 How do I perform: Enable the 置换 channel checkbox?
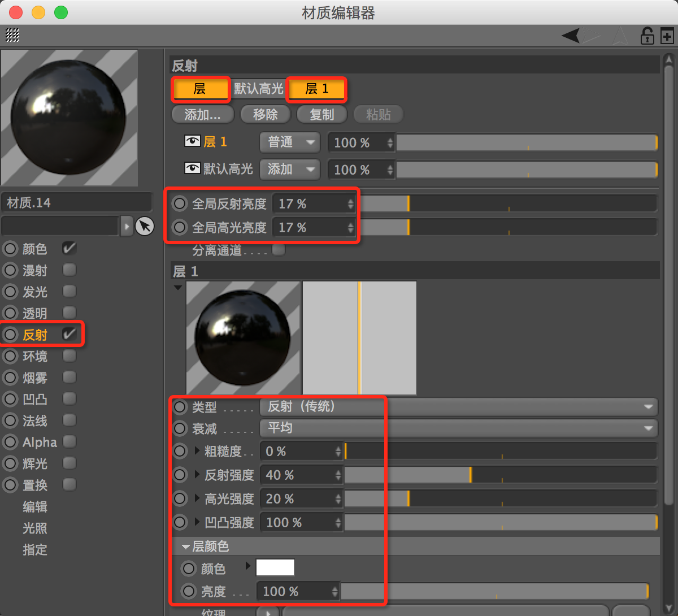pos(69,484)
